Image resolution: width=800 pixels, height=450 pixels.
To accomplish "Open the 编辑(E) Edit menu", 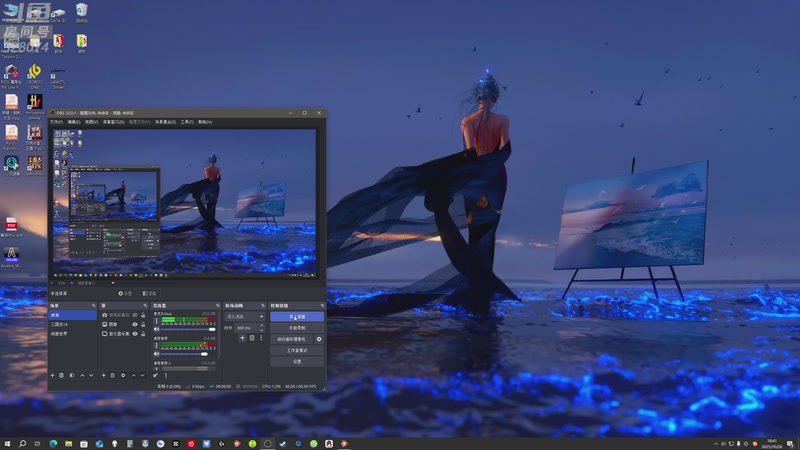I will (74, 122).
